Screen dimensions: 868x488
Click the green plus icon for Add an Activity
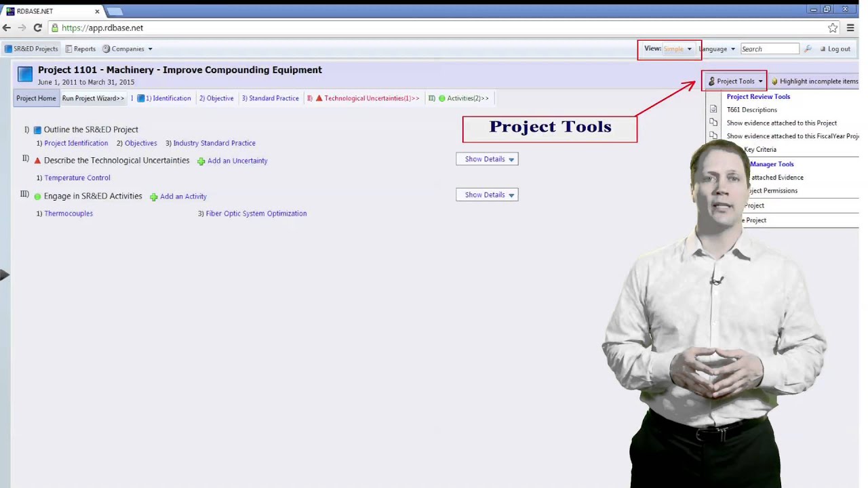click(x=153, y=197)
